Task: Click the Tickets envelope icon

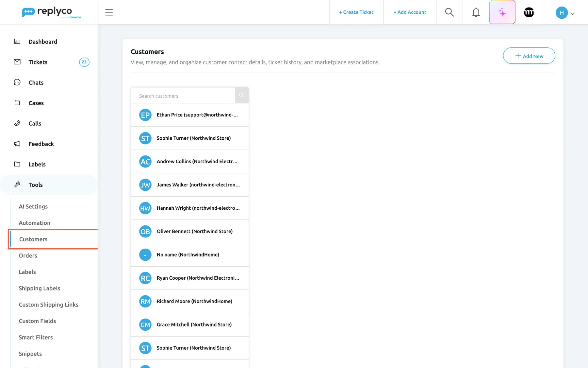Action: (17, 62)
